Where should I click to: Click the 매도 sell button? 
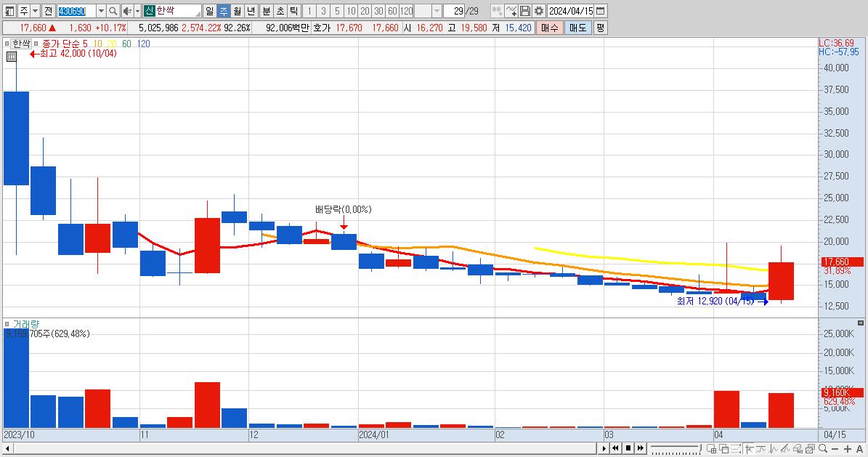[577, 28]
